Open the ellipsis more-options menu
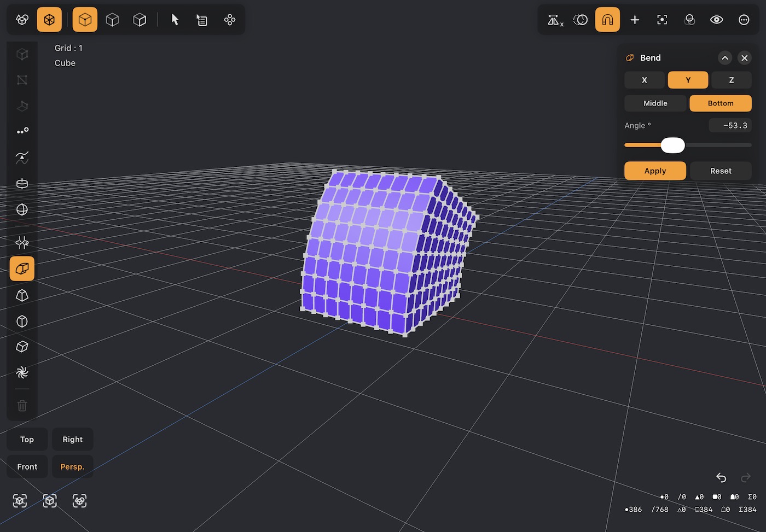Viewport: 766px width, 532px height. pos(744,20)
